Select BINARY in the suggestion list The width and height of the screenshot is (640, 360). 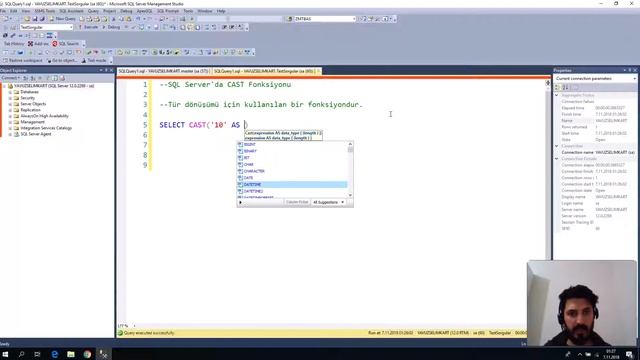click(292, 151)
